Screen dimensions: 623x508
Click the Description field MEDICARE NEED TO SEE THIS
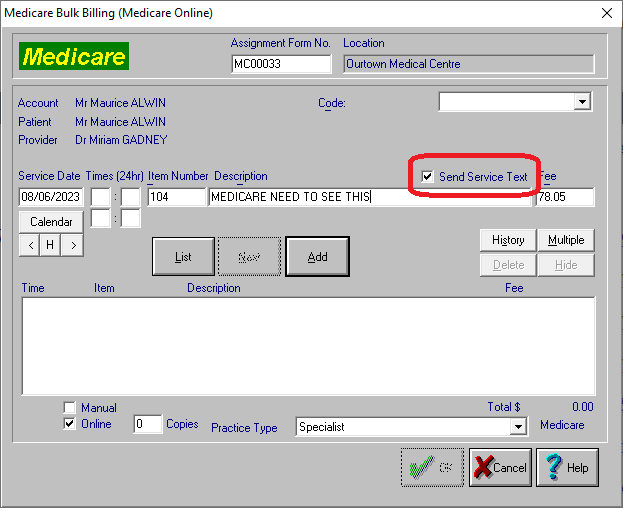[370, 197]
